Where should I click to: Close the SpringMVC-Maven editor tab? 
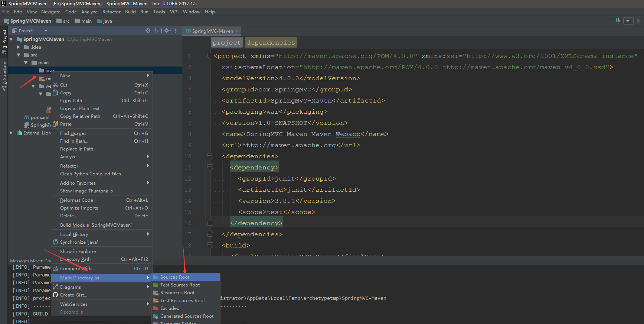pos(237,31)
